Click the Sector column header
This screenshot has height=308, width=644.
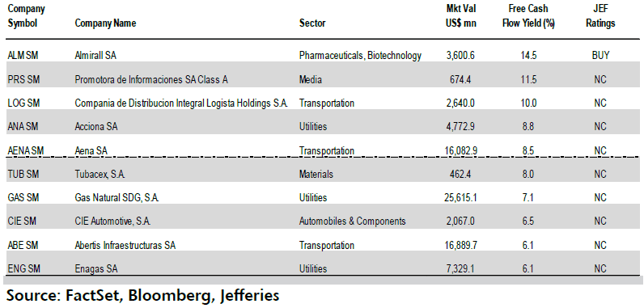coord(312,23)
